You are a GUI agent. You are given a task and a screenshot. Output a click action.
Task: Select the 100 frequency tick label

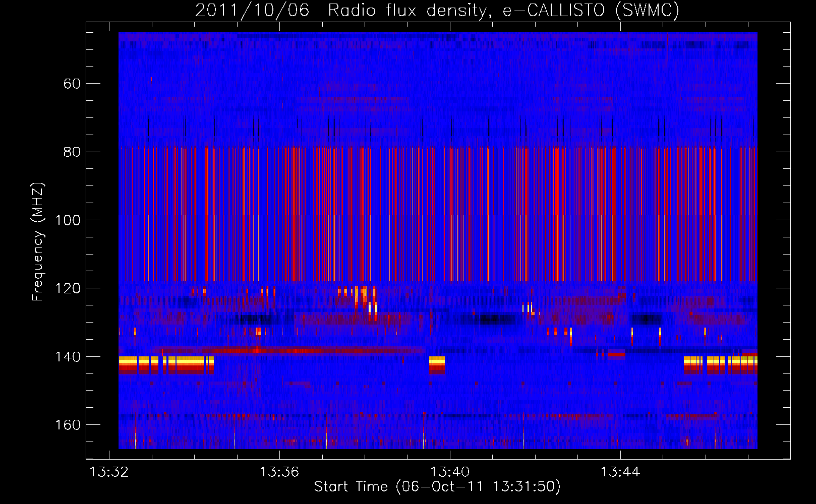(68, 220)
